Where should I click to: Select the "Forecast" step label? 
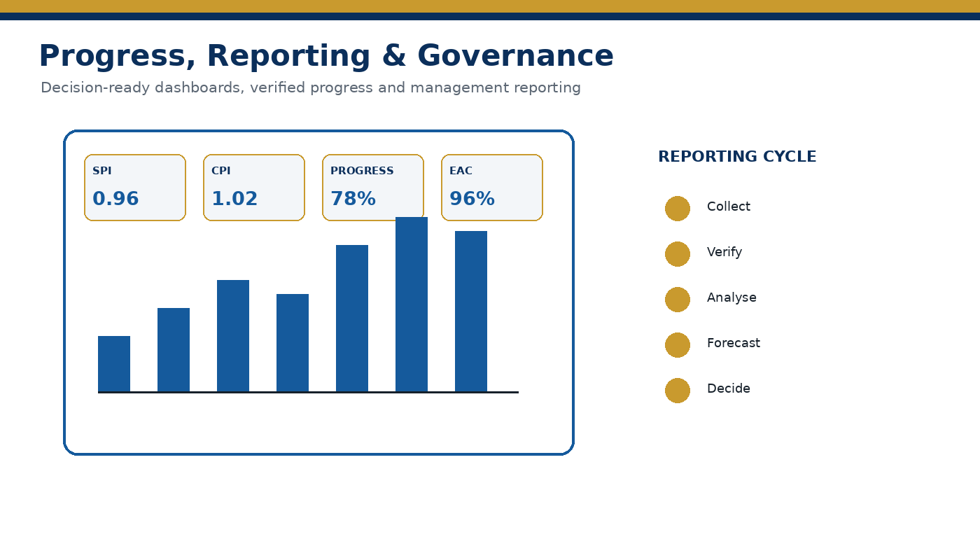(x=734, y=344)
